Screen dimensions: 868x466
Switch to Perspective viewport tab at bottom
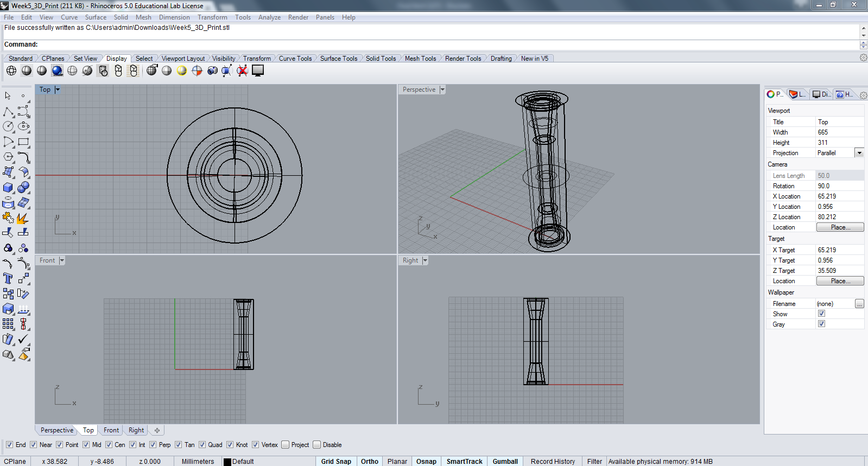tap(57, 430)
